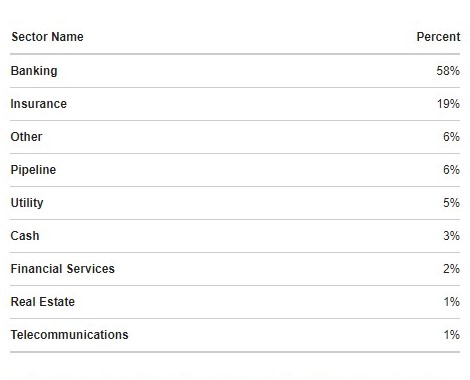Screen dimensions: 470x380
Task: Click the 2% Financial Services percentage
Action: (x=451, y=269)
